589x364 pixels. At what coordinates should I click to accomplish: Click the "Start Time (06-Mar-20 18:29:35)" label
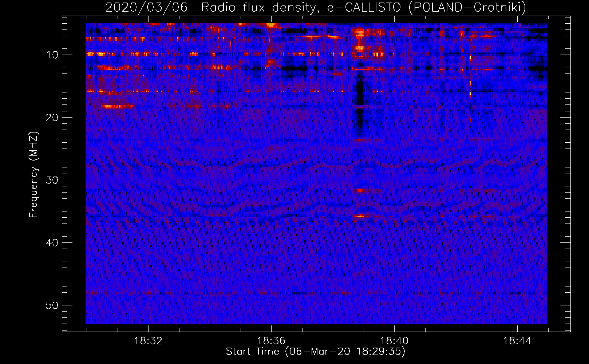point(316,352)
